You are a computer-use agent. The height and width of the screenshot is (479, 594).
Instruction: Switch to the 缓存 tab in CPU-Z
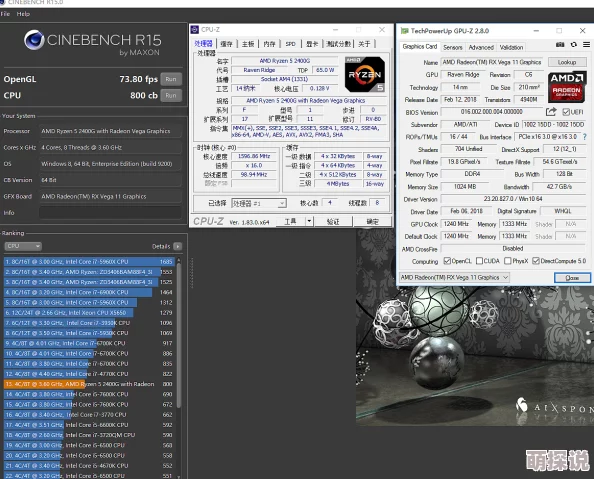click(x=226, y=44)
